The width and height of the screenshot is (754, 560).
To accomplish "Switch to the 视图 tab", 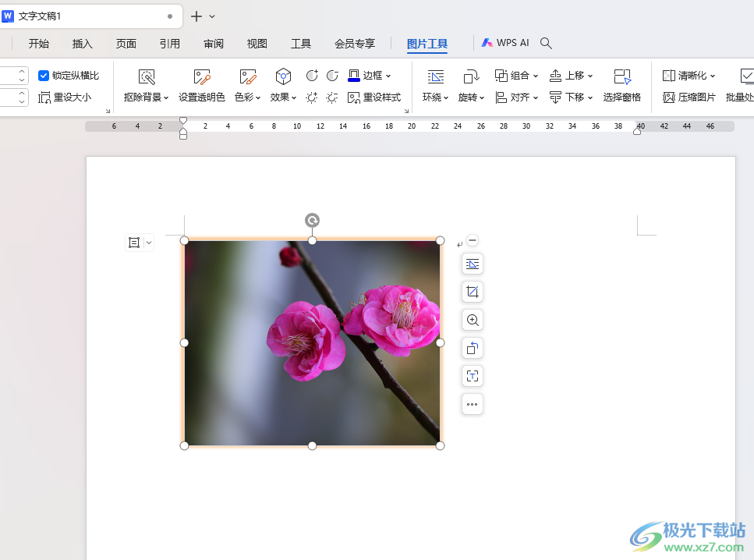I will pos(257,44).
